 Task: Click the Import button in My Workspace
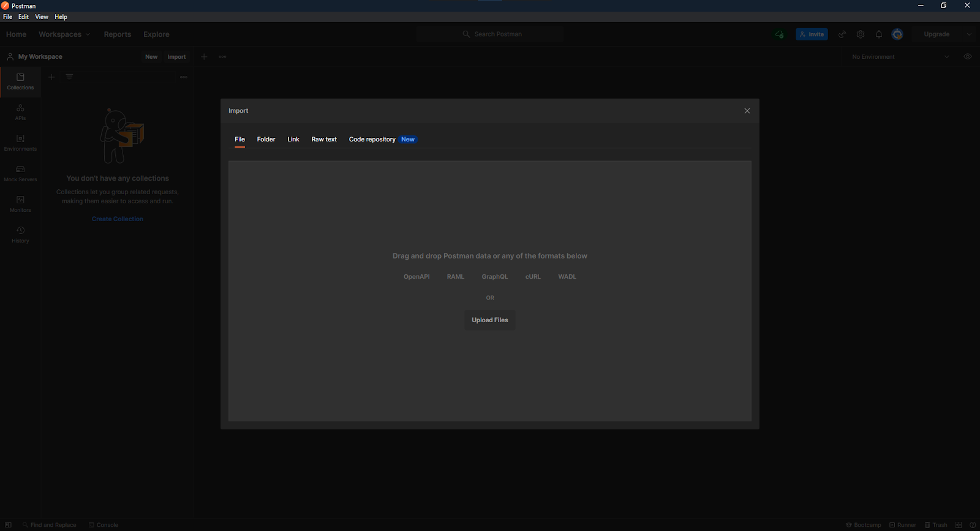pos(177,57)
